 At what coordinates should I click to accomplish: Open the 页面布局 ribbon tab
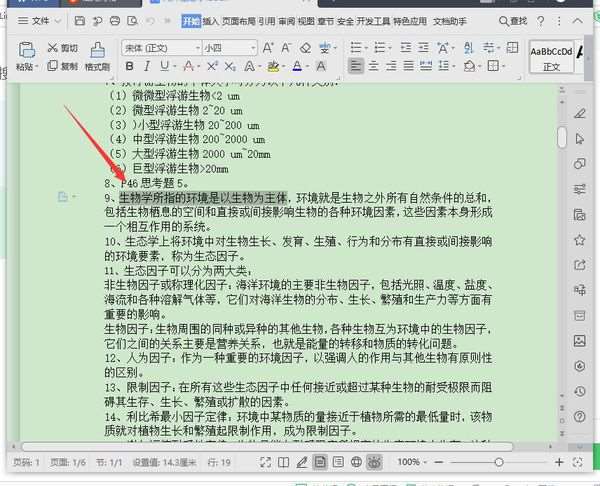(238, 21)
